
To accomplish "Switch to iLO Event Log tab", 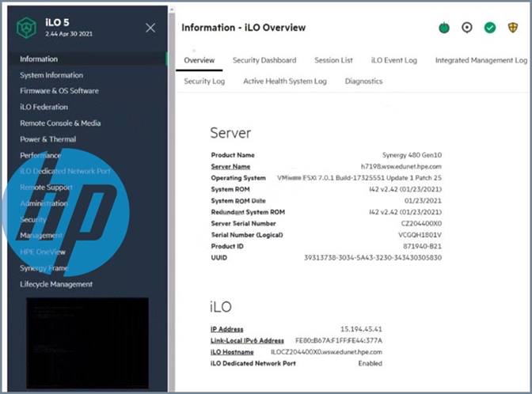I will [x=394, y=60].
